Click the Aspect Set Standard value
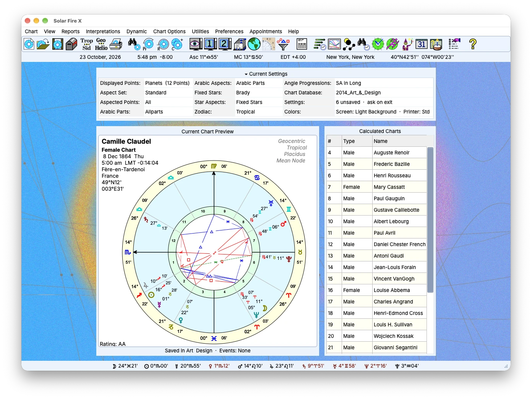Viewport: 532px width, 399px height. pos(156,92)
